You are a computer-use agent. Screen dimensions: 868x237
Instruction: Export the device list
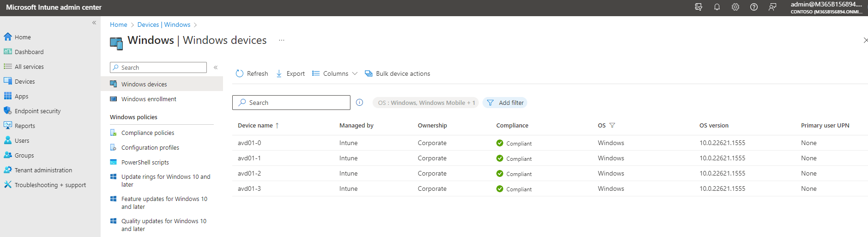pyautogui.click(x=290, y=73)
